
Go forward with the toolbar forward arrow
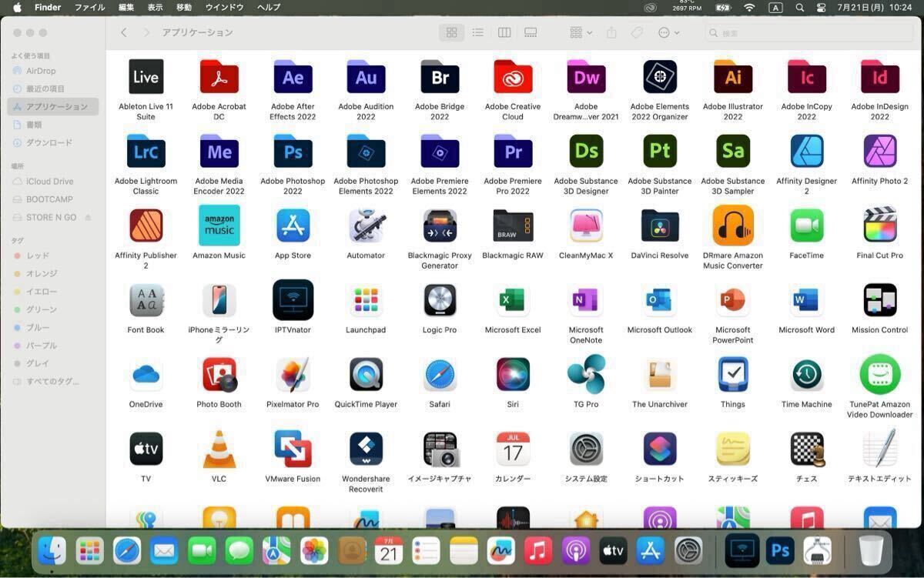pos(146,32)
